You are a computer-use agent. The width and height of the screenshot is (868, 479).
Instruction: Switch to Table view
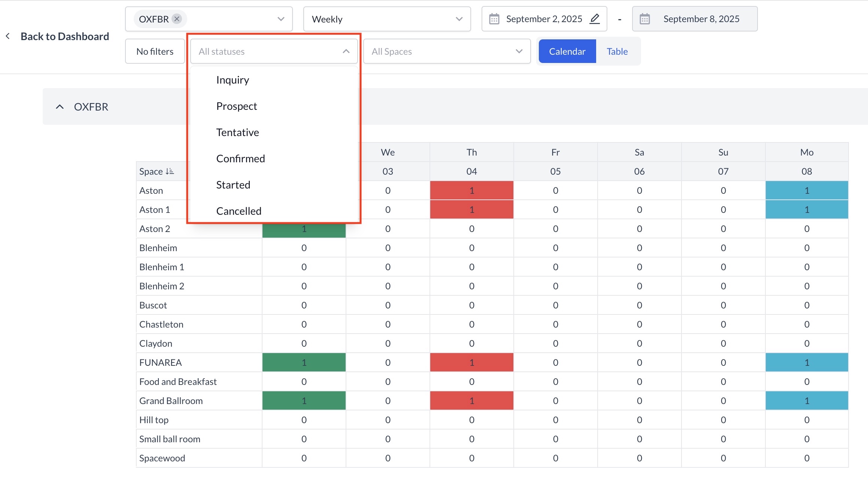(x=617, y=51)
